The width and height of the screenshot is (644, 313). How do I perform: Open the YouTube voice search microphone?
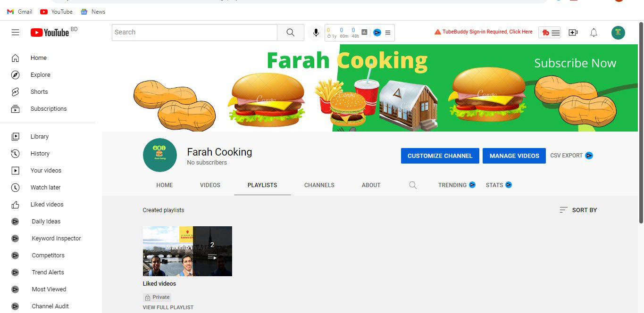point(315,32)
